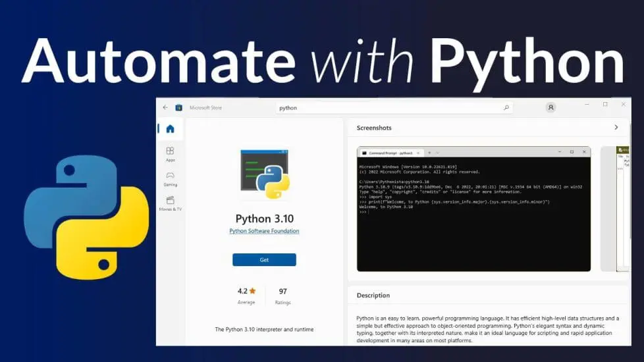Maximize the Microsoft Store window

click(605, 104)
